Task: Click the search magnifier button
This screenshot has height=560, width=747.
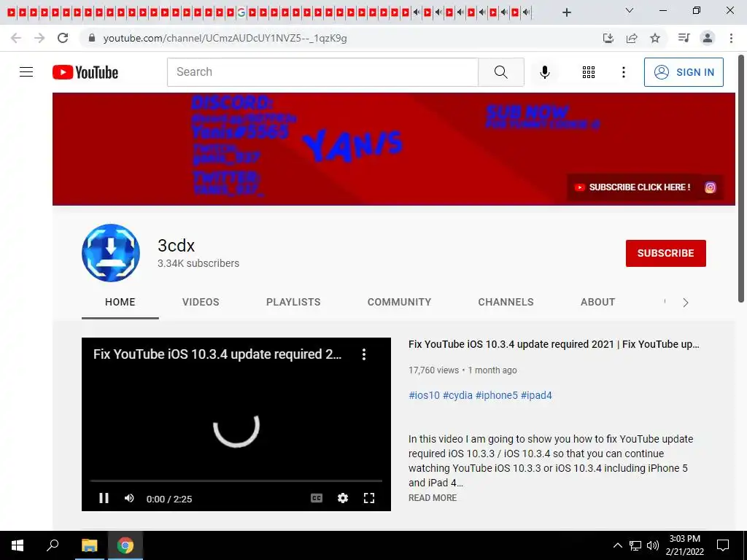Action: pos(500,72)
